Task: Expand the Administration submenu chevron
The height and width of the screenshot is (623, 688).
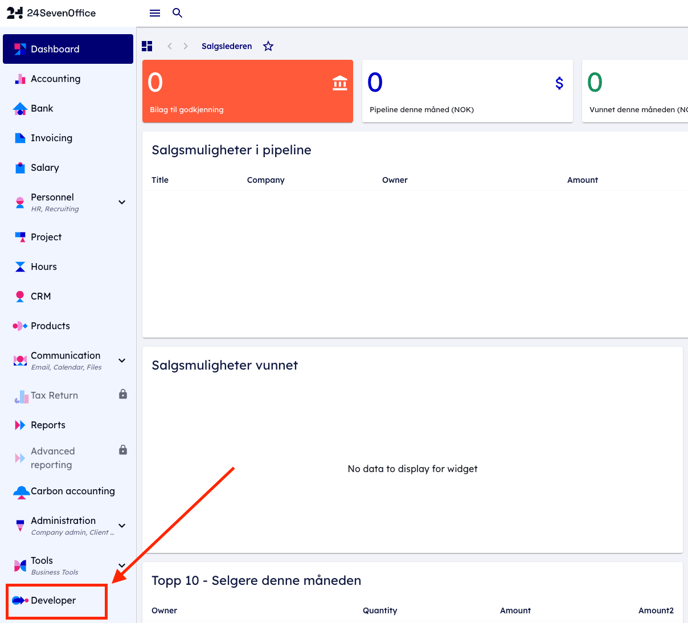Action: coord(122,525)
